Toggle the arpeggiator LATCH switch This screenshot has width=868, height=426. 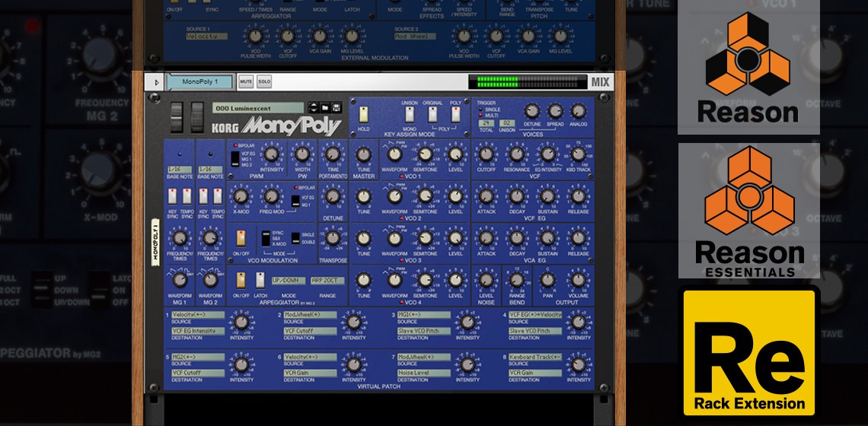click(x=260, y=280)
